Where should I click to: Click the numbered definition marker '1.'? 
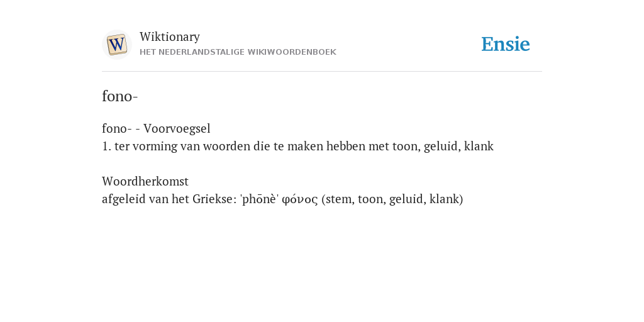tap(106, 146)
